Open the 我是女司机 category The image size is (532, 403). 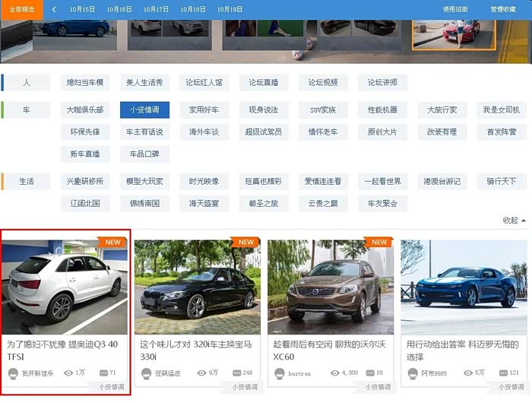click(x=502, y=110)
